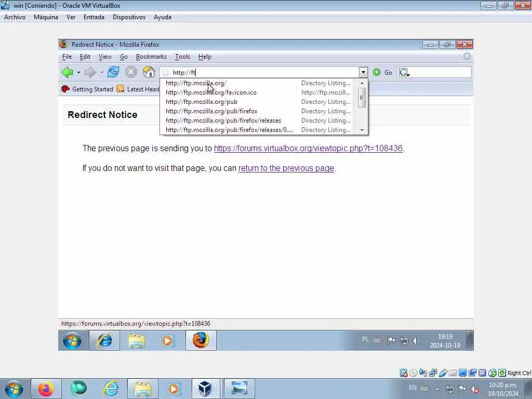
Task: Open Firefox Go menu
Action: pos(124,57)
